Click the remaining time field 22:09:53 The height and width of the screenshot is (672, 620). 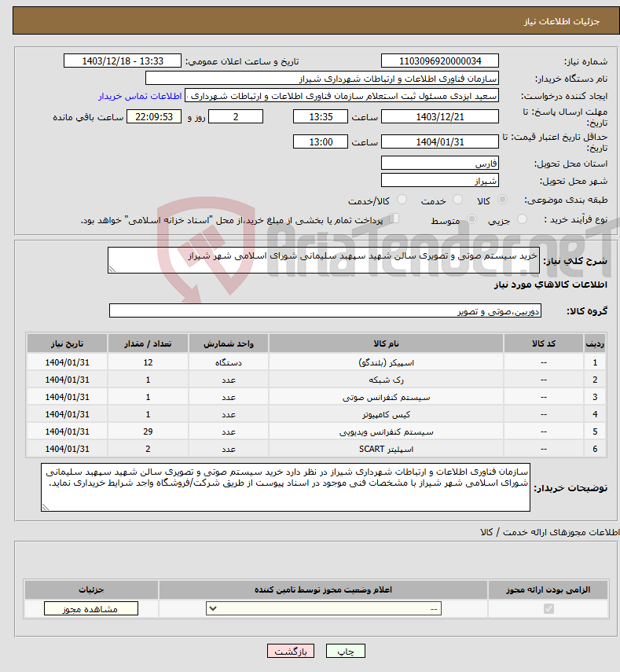click(154, 116)
